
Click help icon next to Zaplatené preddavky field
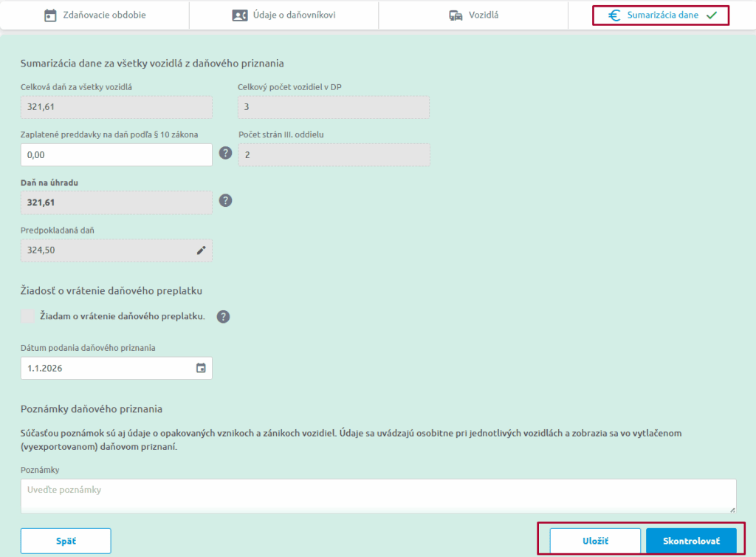[x=226, y=154]
